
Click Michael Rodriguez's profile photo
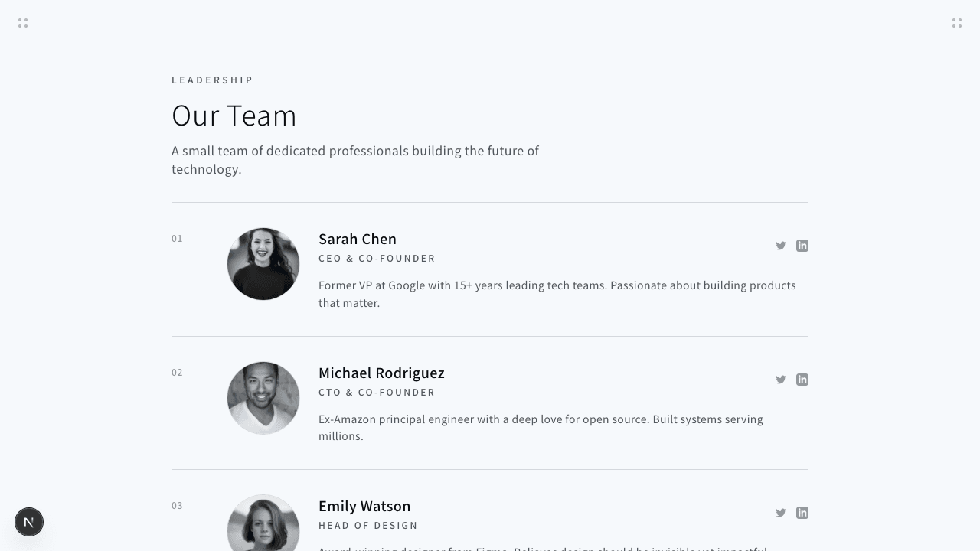coord(263,398)
